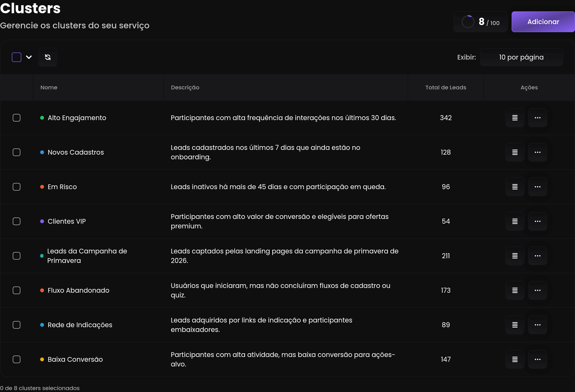The image size is (575, 392).
Task: Open more options for Fluxo Abandonado
Action: pyautogui.click(x=538, y=290)
